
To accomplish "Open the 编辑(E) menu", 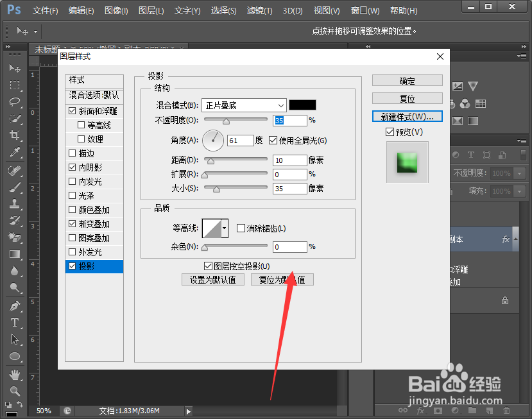I will pos(81,11).
